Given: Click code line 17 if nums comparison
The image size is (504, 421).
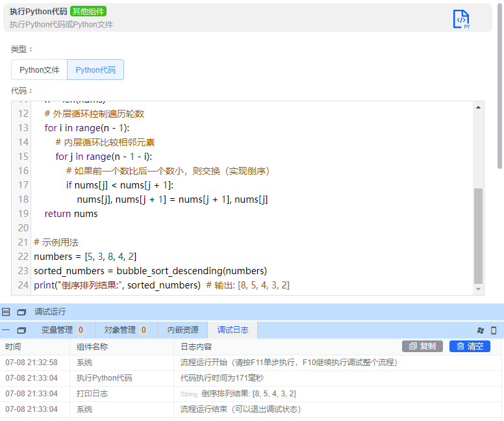Looking at the screenshot, I should 120,185.
